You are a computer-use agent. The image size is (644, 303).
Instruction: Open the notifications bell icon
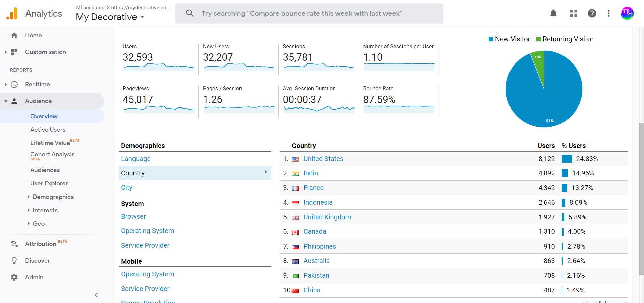click(x=553, y=13)
